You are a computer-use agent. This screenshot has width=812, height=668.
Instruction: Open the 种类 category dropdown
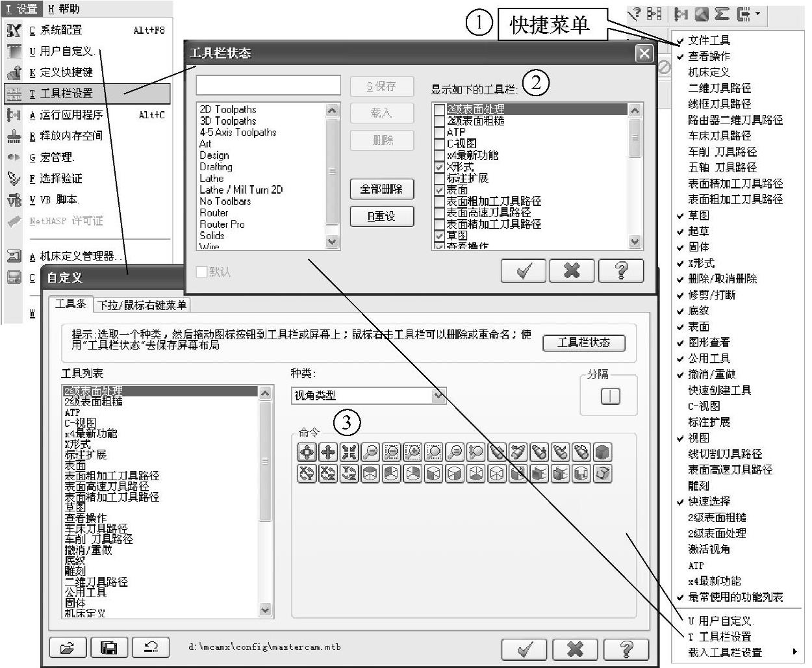pos(439,395)
